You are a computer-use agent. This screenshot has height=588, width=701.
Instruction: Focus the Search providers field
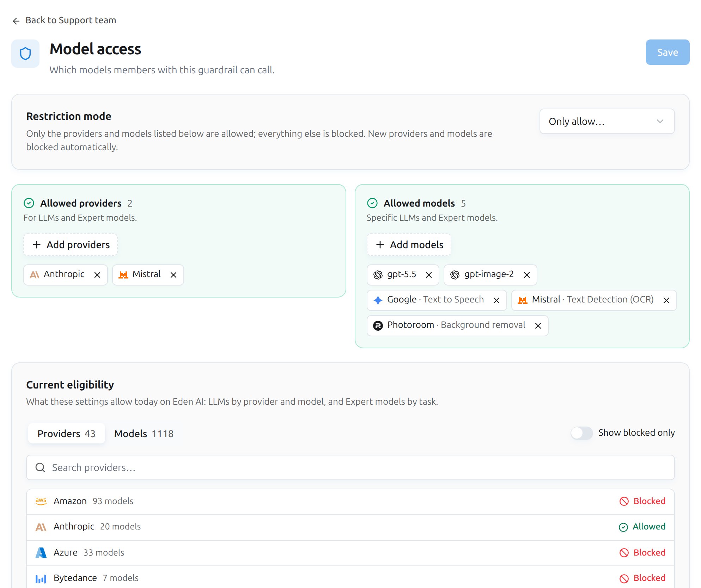tap(350, 467)
